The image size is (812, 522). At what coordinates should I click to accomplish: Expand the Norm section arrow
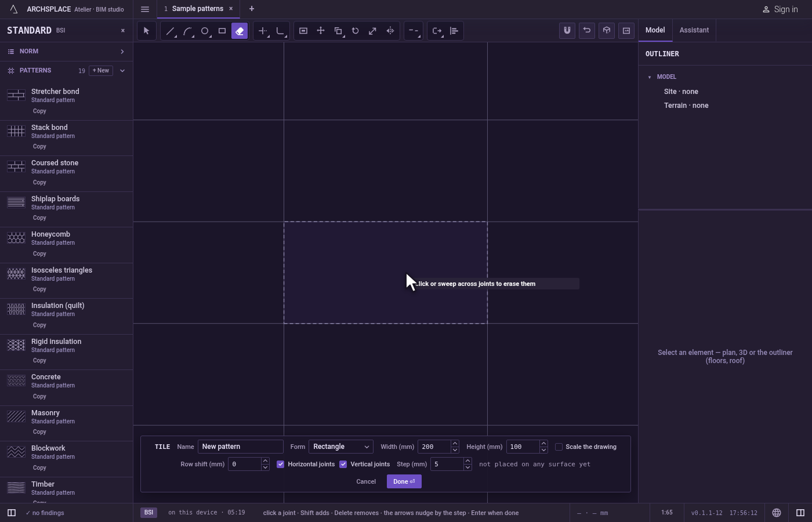tap(122, 52)
